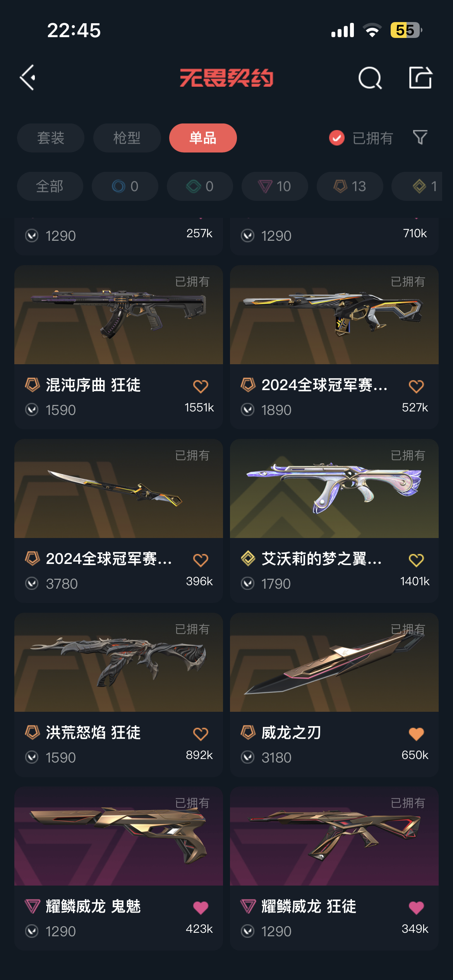Favorite the 耀鳞威龙 狂徒 heart icon
453x980 pixels.
coord(416,907)
